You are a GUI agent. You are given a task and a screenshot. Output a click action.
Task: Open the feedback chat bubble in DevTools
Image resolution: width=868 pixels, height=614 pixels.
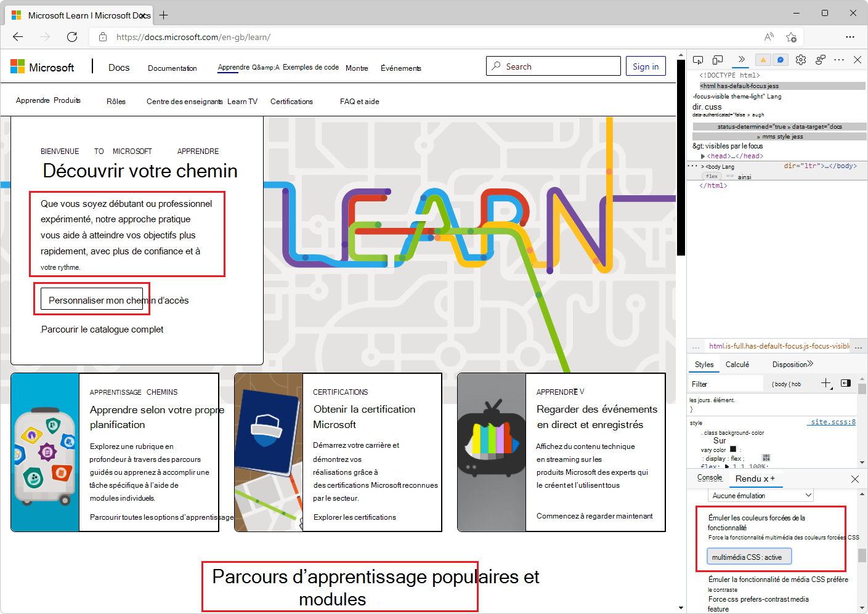[x=780, y=60]
